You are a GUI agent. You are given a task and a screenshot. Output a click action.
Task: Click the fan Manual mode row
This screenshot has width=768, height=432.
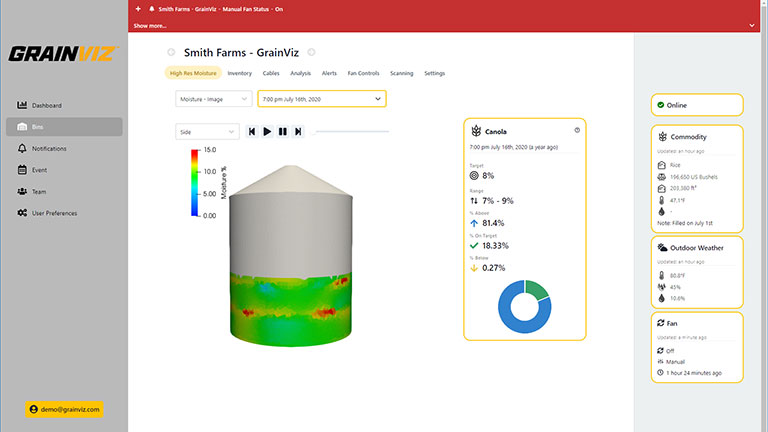pos(671,362)
